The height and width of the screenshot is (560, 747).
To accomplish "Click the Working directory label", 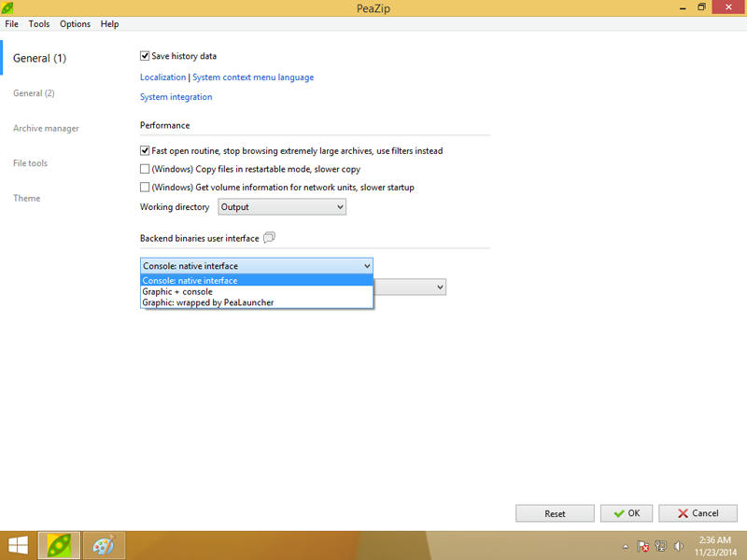I will click(175, 207).
